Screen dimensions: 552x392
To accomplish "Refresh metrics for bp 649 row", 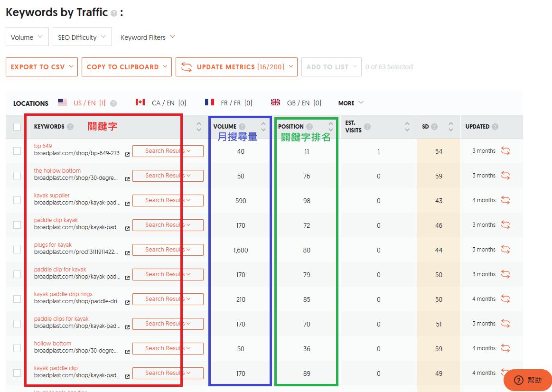I will point(505,151).
